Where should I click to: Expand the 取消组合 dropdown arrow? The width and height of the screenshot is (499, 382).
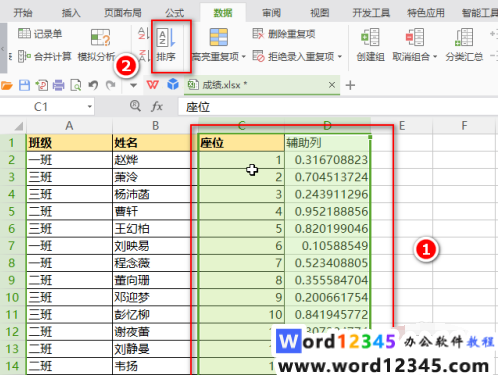[435, 57]
